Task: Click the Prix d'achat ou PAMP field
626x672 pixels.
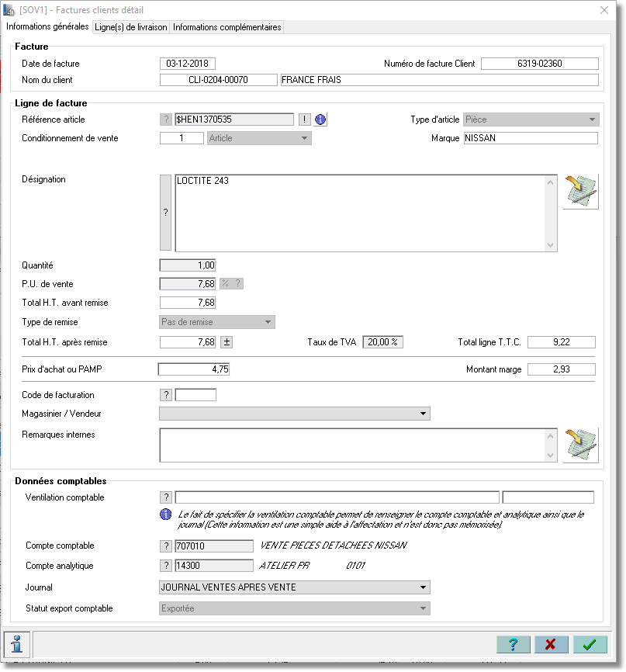Action: click(x=194, y=369)
